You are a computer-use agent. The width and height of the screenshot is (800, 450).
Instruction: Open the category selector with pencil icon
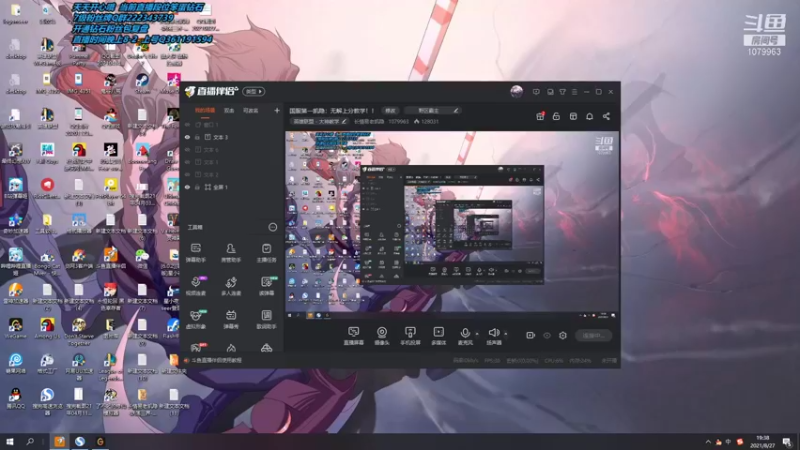pyautogui.click(x=434, y=110)
